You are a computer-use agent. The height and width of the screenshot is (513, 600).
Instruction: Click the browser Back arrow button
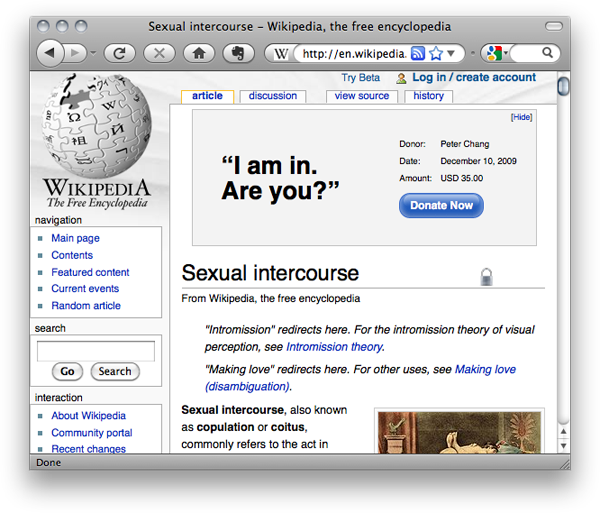point(50,53)
